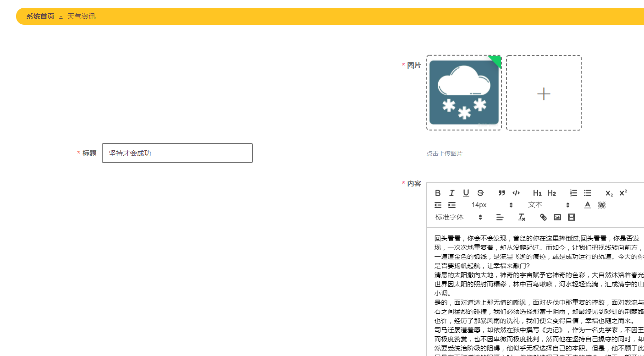Open the text color picker
Viewport: 644px width, 356px height.
[x=588, y=205]
